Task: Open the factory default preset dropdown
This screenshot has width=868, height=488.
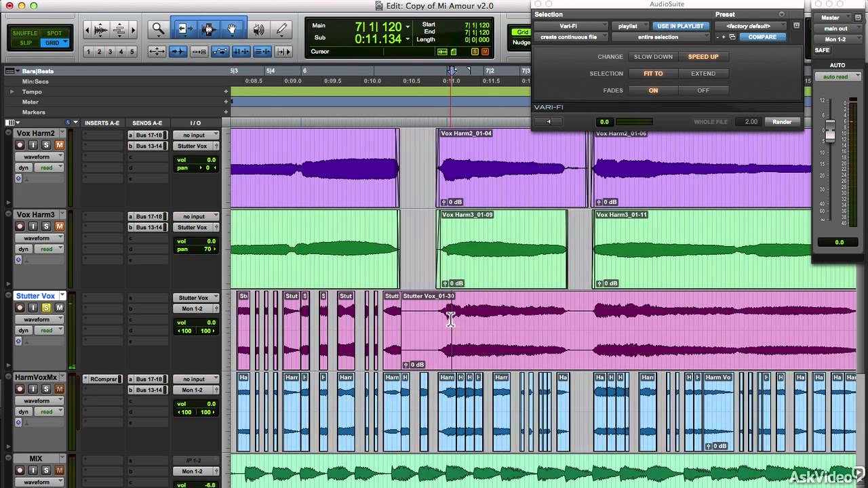Action: [751, 26]
